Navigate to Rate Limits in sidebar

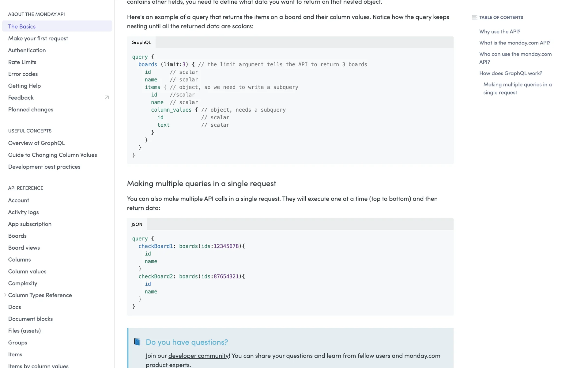click(22, 62)
